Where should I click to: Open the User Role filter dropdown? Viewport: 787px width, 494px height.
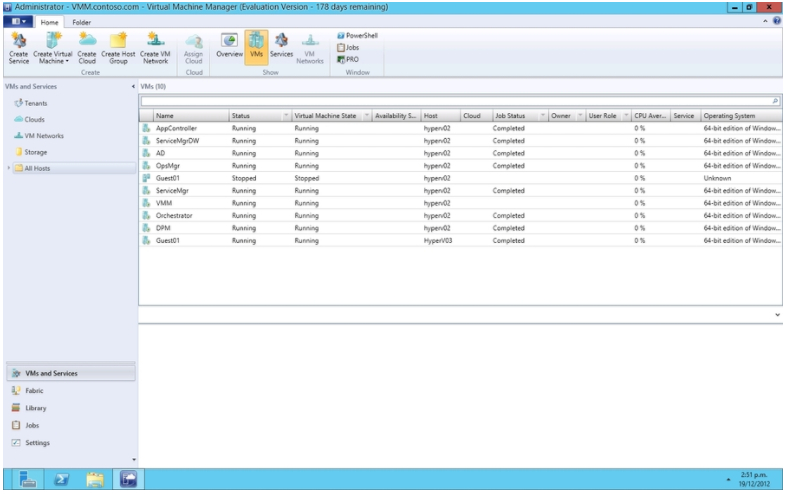tap(626, 115)
